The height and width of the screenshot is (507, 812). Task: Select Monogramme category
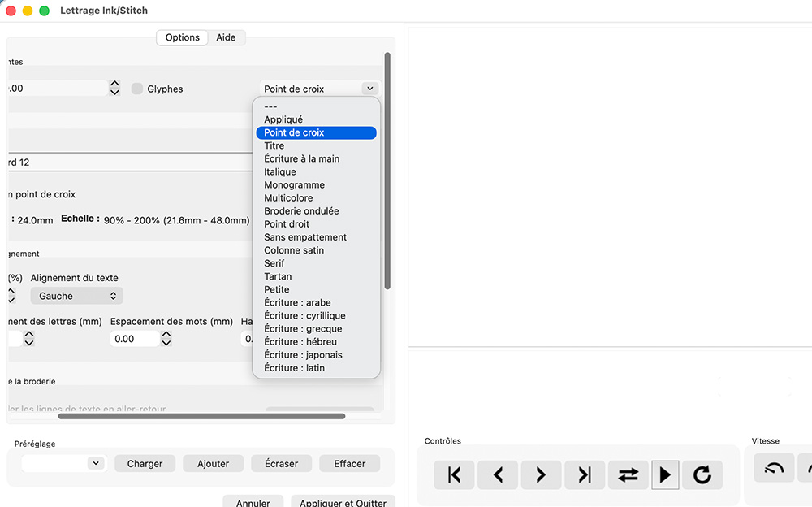pos(317,184)
